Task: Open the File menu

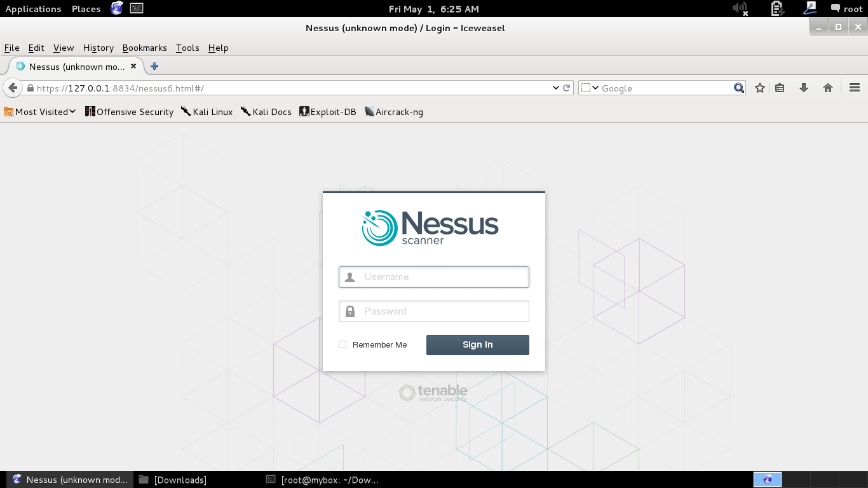Action: pos(12,48)
